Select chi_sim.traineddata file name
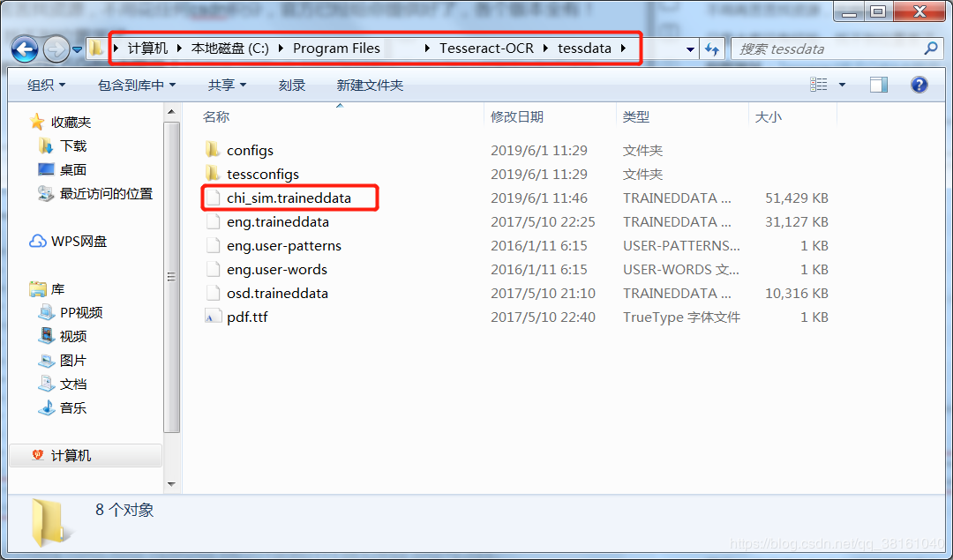The height and width of the screenshot is (560, 953). click(x=289, y=198)
